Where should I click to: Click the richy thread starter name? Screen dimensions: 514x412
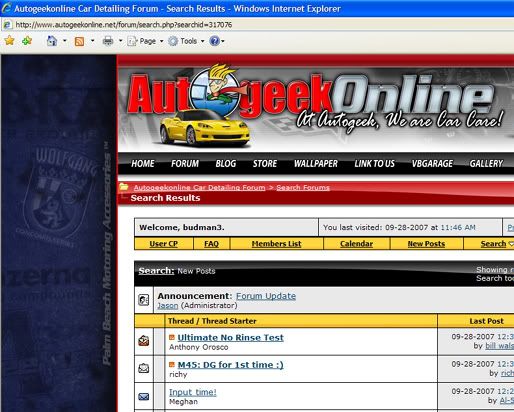click(178, 375)
